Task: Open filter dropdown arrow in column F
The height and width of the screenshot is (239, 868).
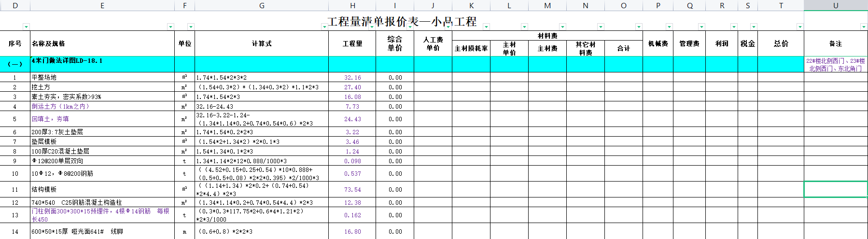Action: (191, 27)
